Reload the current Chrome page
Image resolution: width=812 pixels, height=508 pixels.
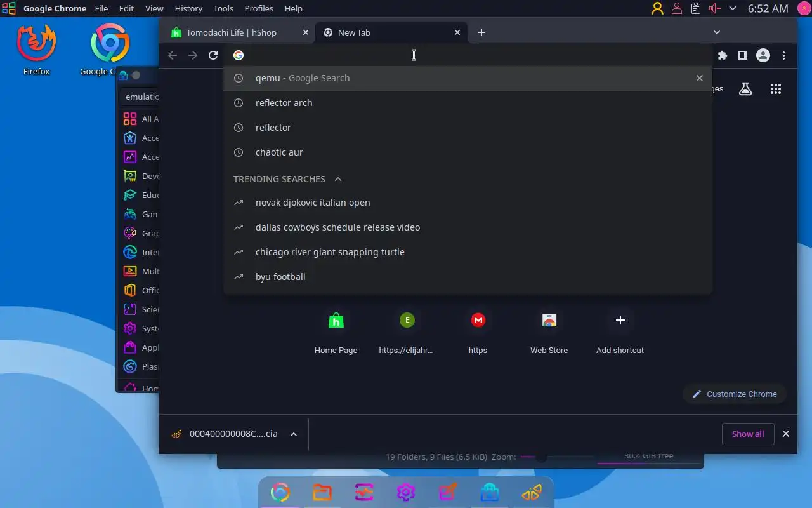[213, 55]
